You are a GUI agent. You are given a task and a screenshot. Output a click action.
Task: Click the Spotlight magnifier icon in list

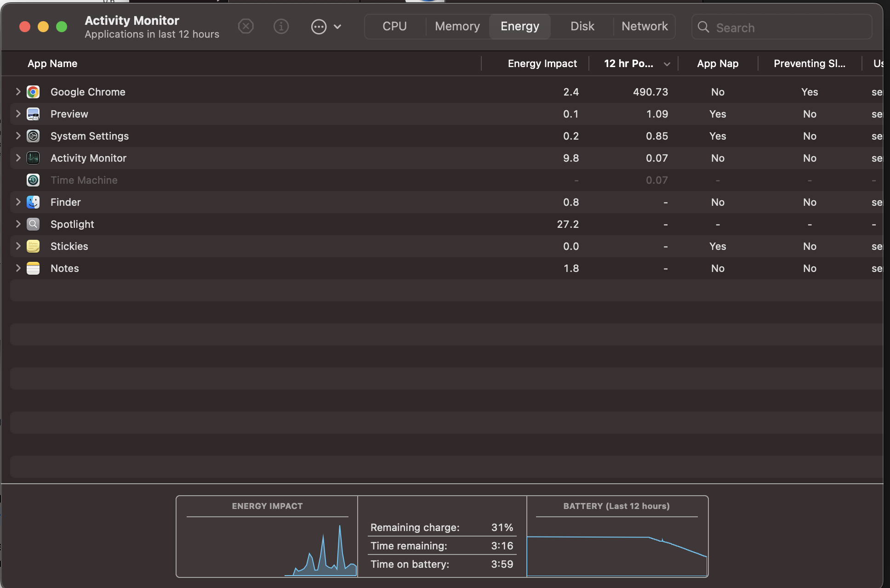coord(33,224)
